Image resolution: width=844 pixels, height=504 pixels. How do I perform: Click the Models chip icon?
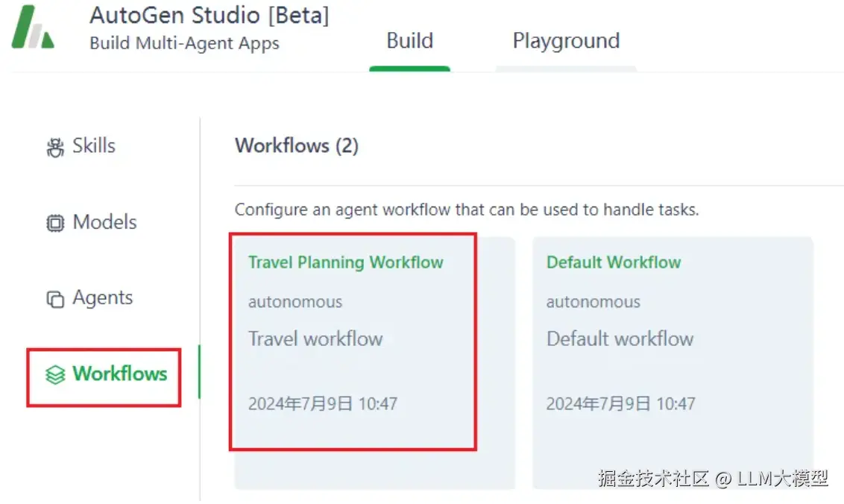(x=55, y=223)
